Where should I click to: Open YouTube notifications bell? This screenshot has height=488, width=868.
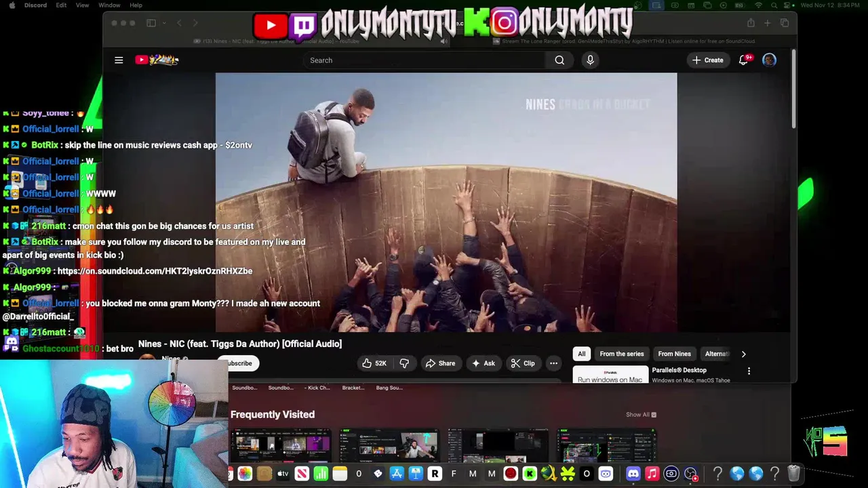click(744, 60)
